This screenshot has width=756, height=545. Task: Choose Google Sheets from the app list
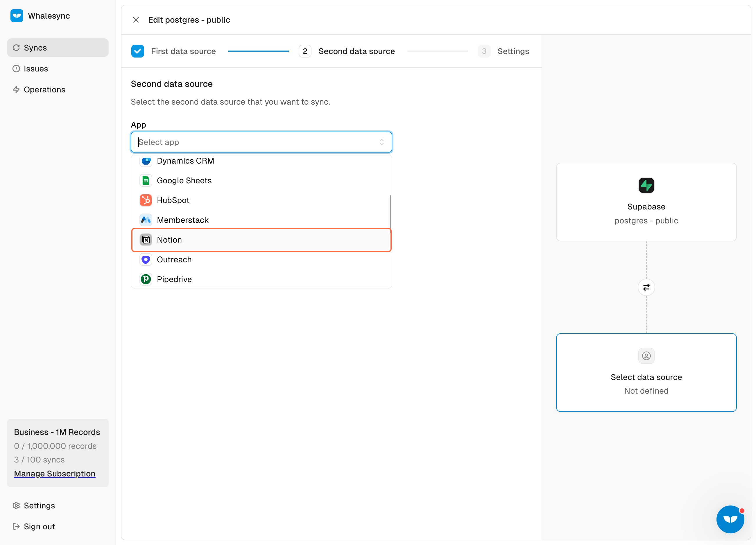(x=261, y=180)
